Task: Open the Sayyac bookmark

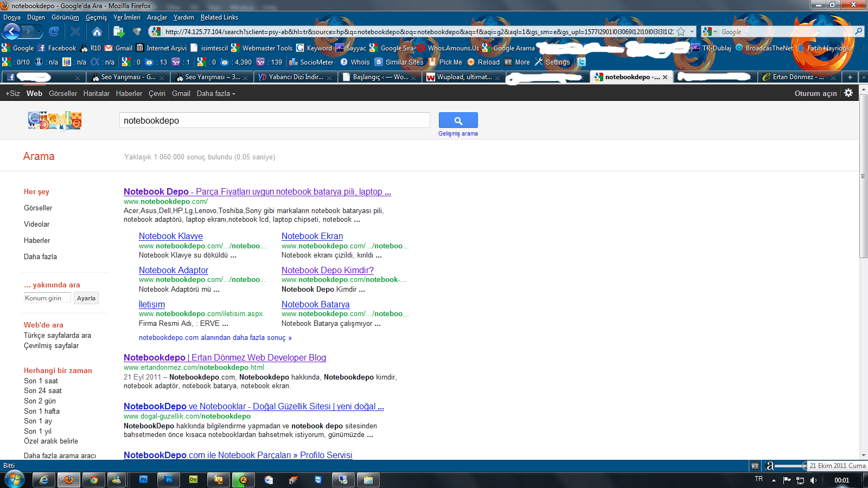Action: click(351, 48)
